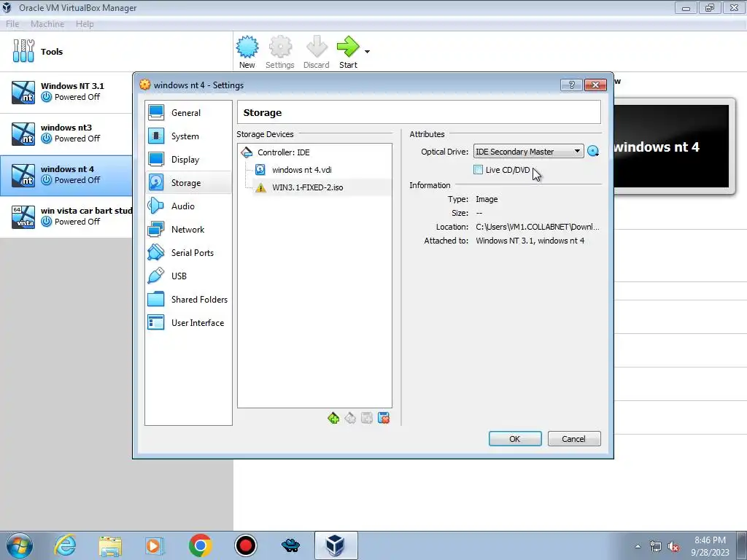Start the selected virtual machine
The image size is (747, 560).
(x=348, y=52)
